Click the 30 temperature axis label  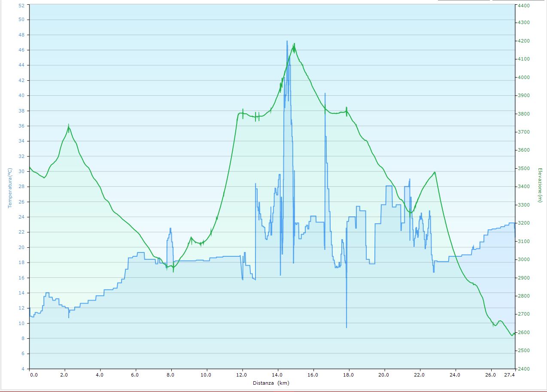point(21,171)
